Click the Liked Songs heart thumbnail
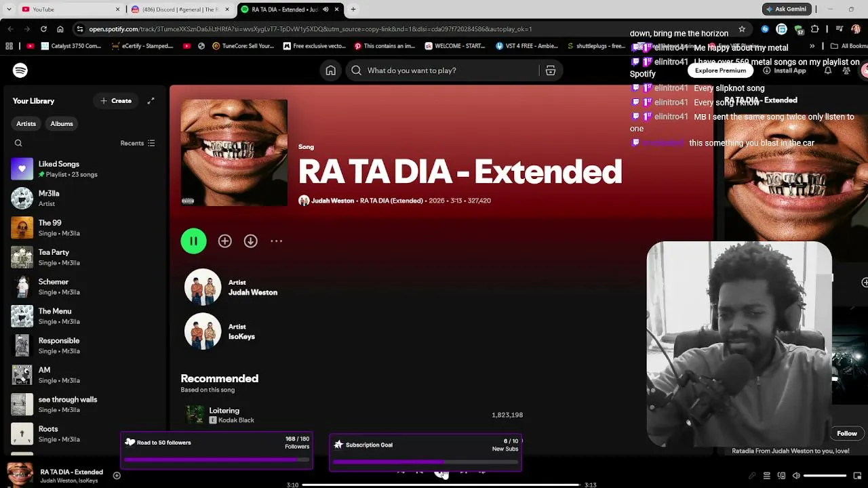868x488 pixels. tap(22, 169)
